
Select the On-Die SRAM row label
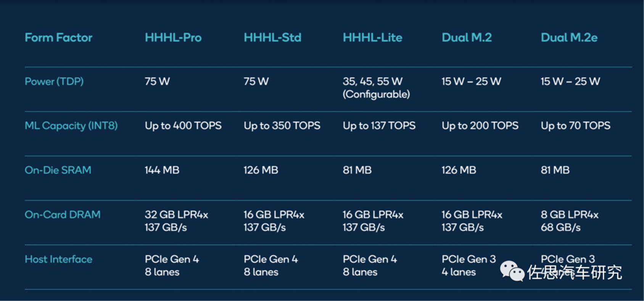click(x=58, y=170)
